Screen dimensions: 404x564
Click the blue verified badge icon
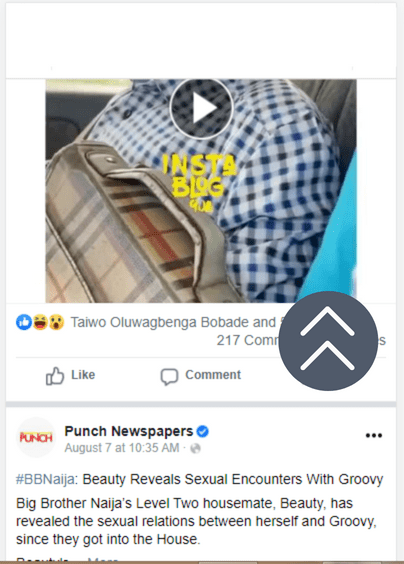[203, 431]
